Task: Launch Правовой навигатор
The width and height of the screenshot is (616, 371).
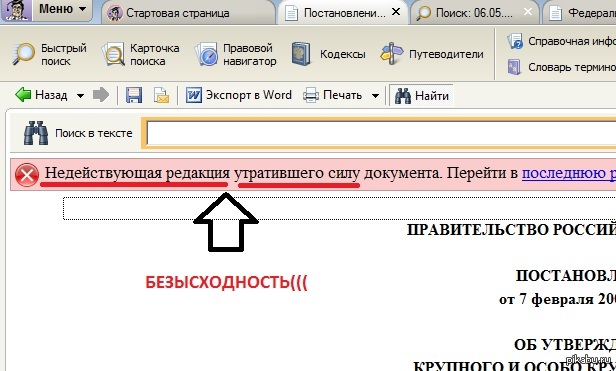Action: (236, 54)
